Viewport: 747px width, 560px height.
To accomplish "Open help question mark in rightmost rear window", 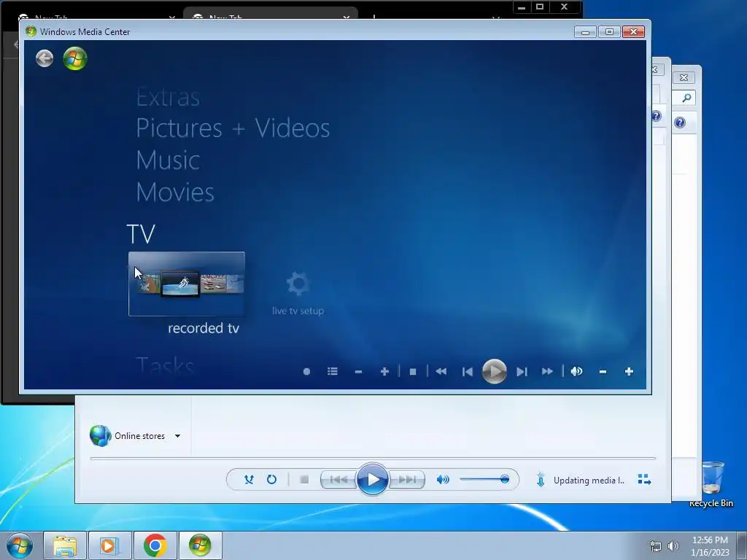I will tap(680, 122).
